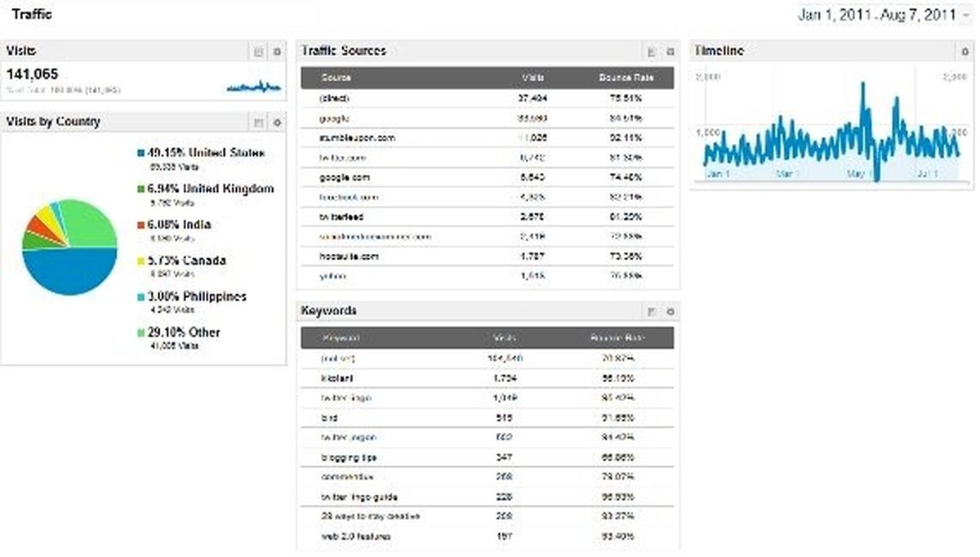Open settings gear on Visits widget
Screen dimensions: 980x557
[278, 51]
